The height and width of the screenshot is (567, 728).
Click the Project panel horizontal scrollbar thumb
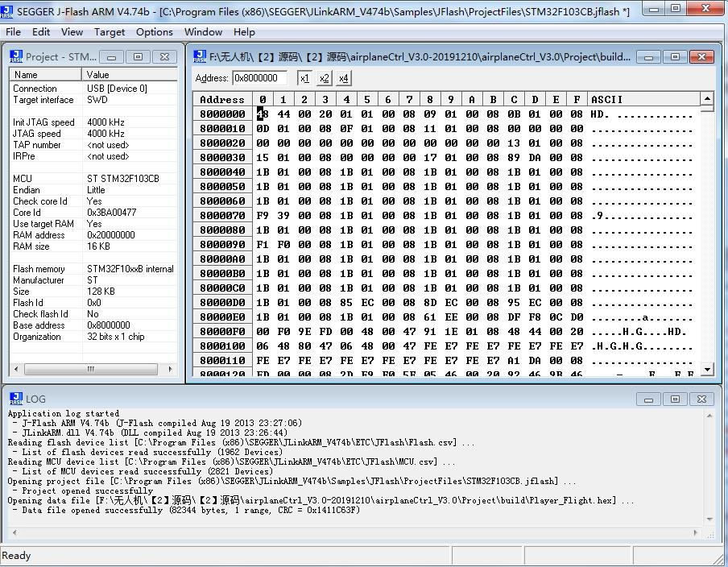[91, 369]
